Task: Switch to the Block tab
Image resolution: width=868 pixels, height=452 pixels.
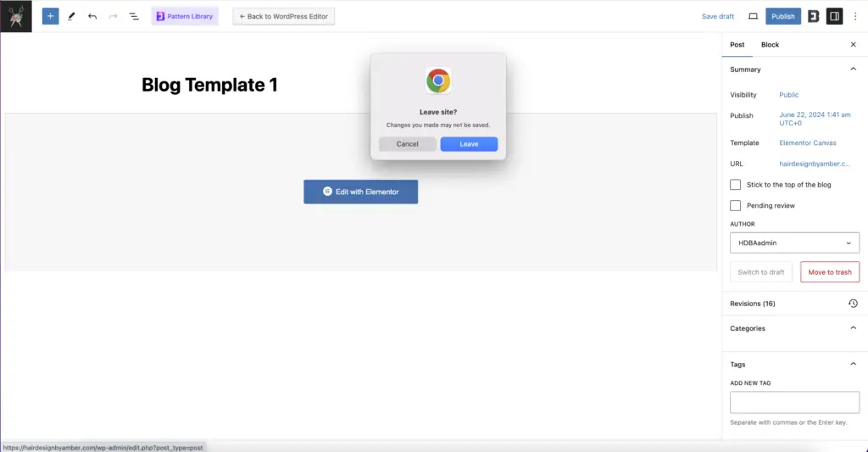Action: (770, 45)
